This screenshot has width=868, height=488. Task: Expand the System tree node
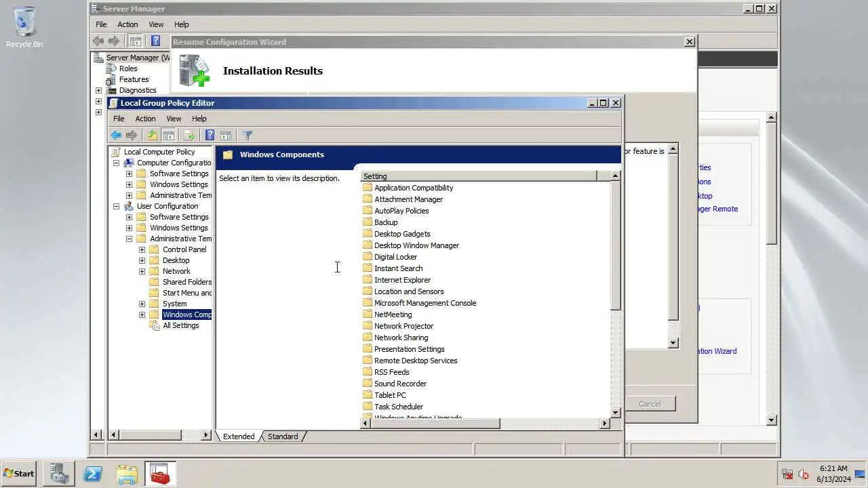coord(142,304)
